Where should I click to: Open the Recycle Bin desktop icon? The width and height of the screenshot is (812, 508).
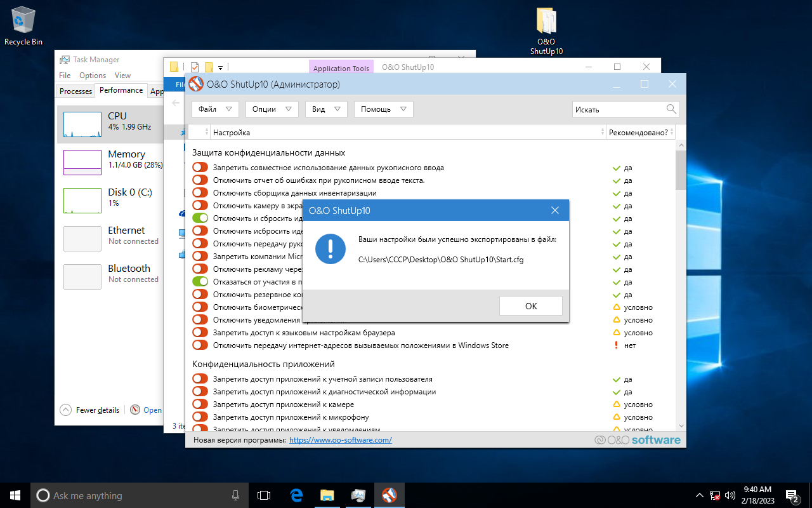23,26
